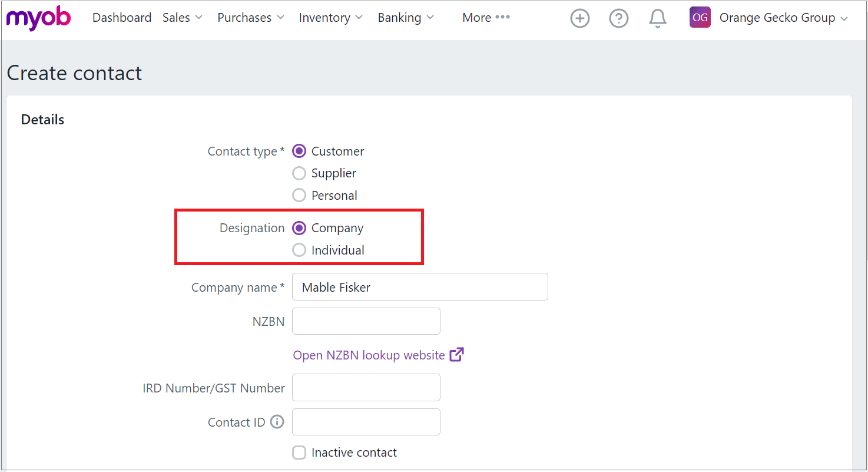The image size is (868, 472).
Task: Expand the Sales dropdown menu
Action: click(182, 17)
